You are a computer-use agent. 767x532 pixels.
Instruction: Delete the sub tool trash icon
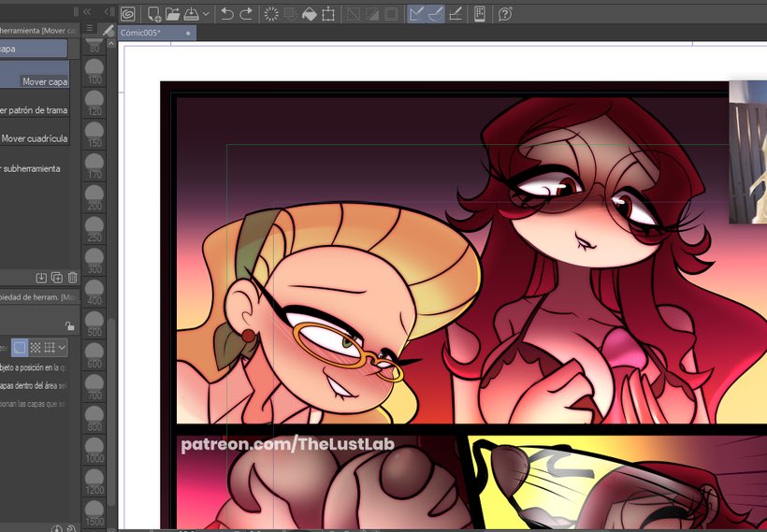tap(72, 278)
